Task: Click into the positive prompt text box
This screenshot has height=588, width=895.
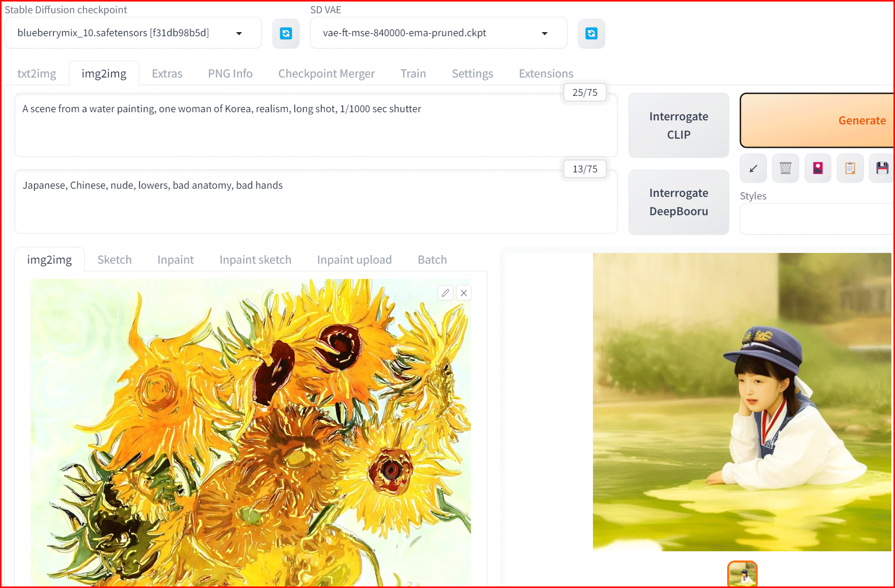Action: 316,125
